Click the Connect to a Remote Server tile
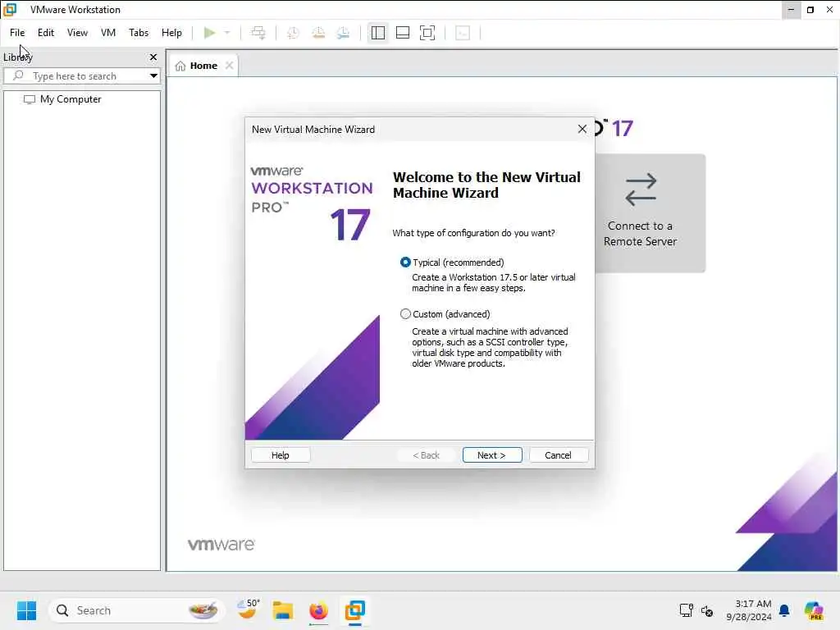Screen dimensions: 840x630 [x=650, y=213]
